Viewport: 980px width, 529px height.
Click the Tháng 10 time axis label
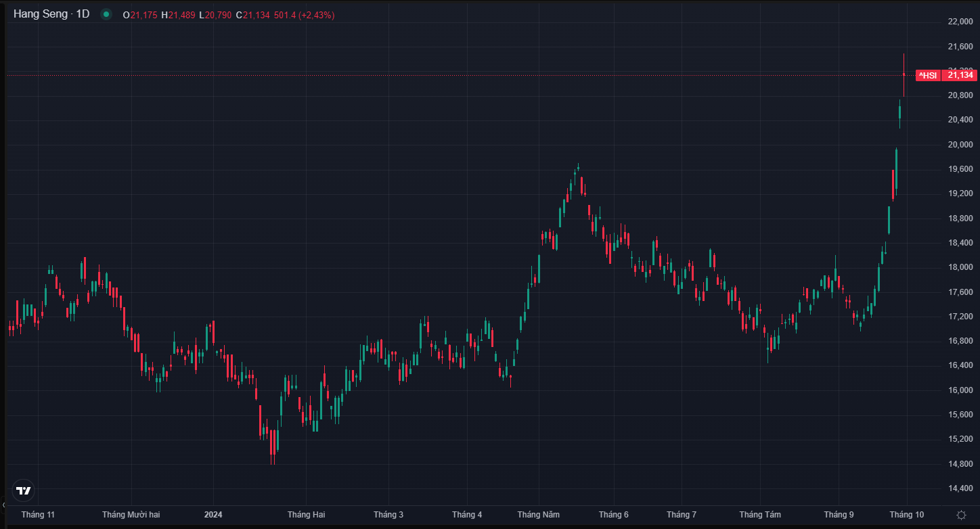coord(907,515)
